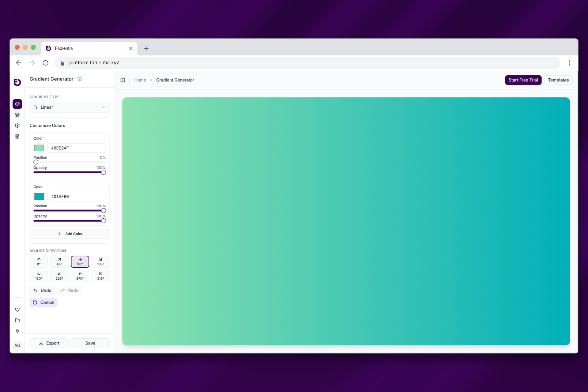Navigate to Home in the breadcrumb
This screenshot has width=588, height=392.
point(140,80)
